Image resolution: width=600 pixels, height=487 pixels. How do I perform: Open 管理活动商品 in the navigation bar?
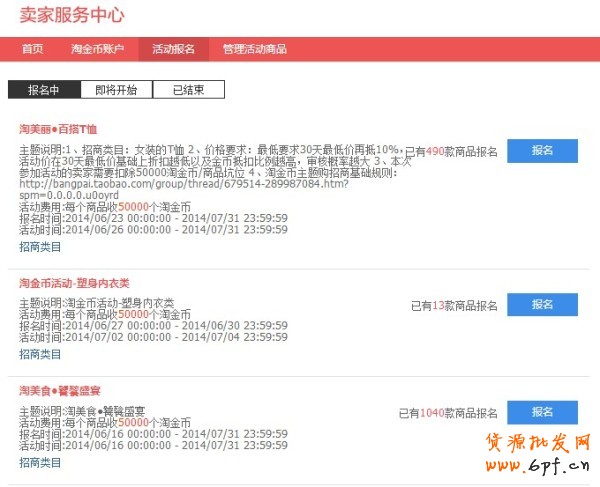point(254,49)
